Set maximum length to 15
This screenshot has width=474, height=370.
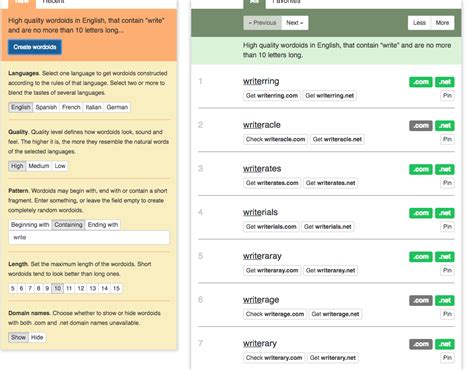coord(116,288)
